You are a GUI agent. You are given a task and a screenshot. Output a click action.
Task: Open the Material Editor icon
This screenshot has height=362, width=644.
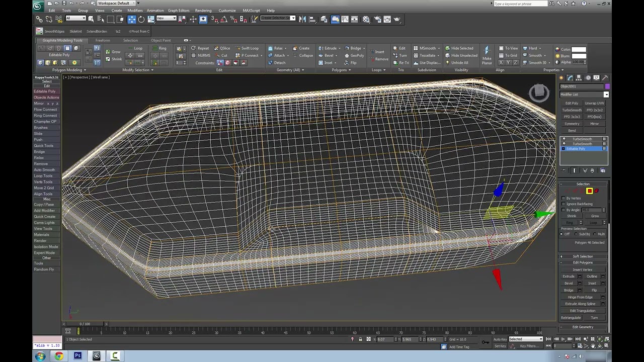tap(366, 19)
